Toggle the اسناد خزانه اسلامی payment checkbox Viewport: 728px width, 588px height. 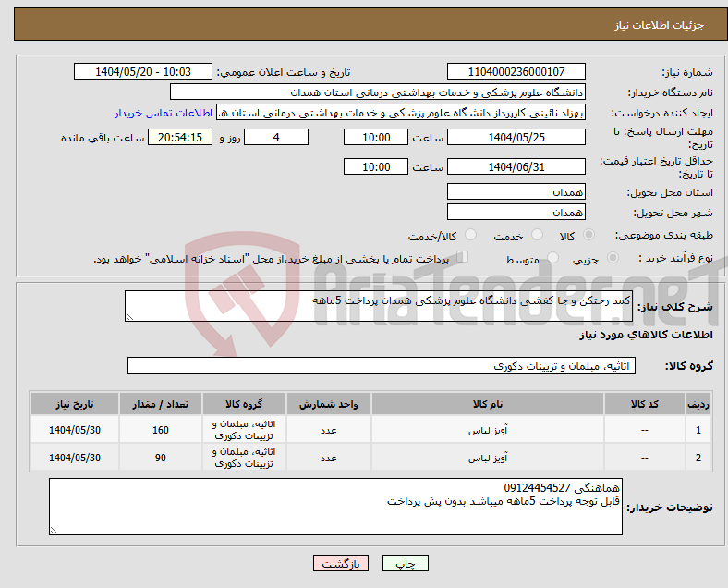point(463,257)
